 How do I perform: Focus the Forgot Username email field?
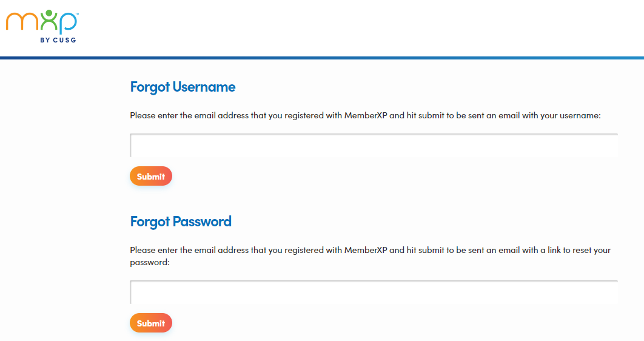pos(374,146)
